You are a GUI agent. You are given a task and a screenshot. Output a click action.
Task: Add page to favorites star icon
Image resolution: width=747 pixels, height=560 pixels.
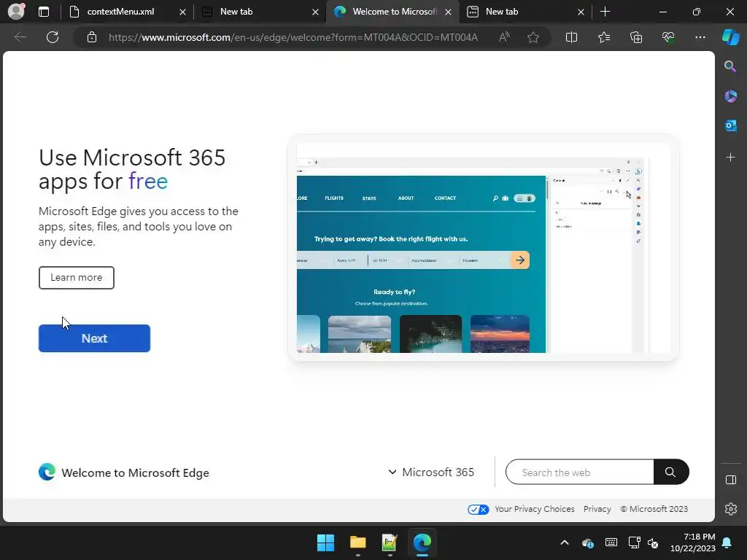pyautogui.click(x=533, y=37)
